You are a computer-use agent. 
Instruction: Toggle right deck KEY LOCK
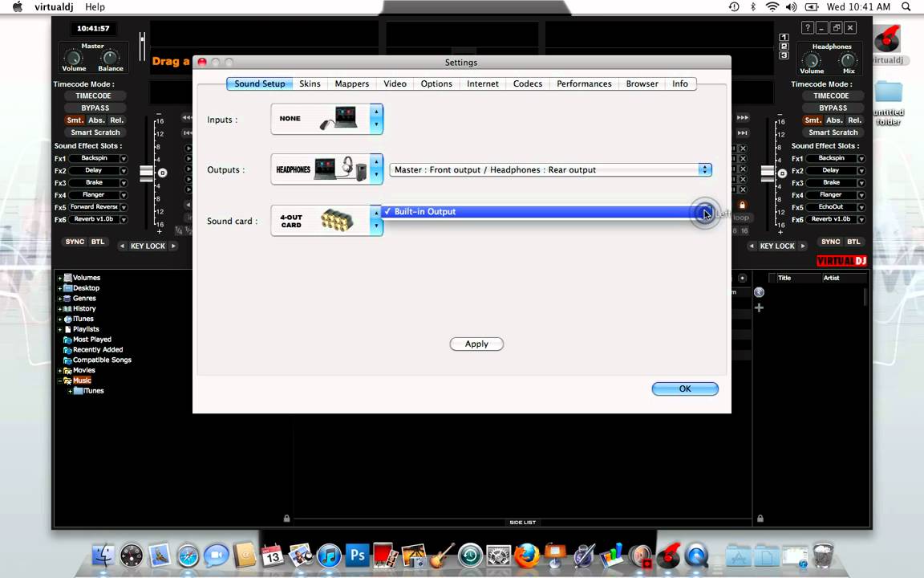click(776, 246)
